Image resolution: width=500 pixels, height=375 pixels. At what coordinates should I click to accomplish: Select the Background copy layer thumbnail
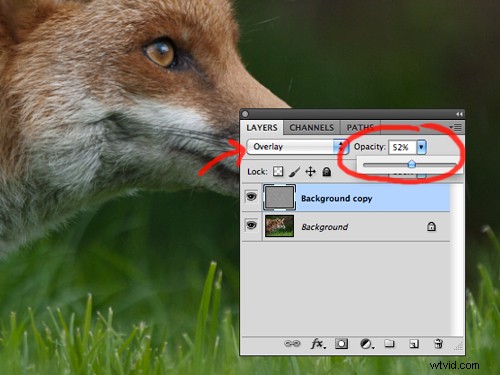point(279,197)
